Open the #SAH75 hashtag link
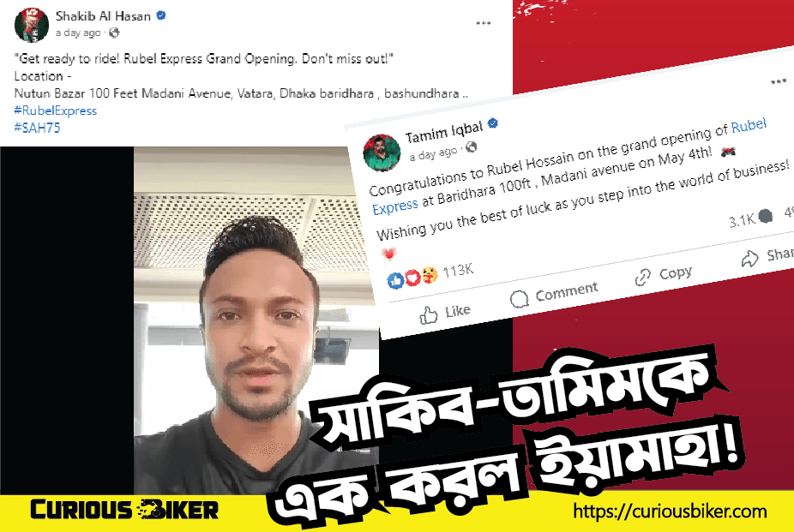 [x=37, y=128]
